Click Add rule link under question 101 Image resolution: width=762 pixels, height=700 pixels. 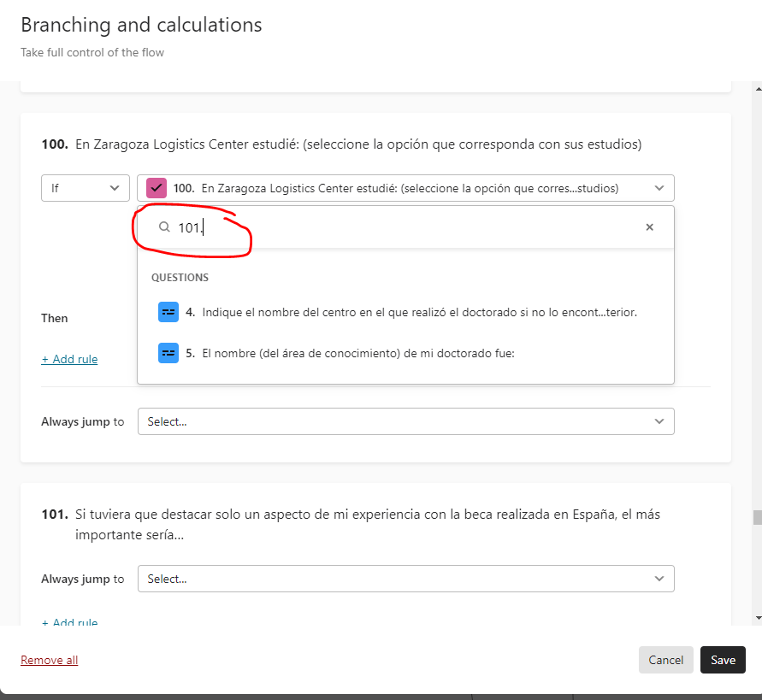(x=69, y=621)
